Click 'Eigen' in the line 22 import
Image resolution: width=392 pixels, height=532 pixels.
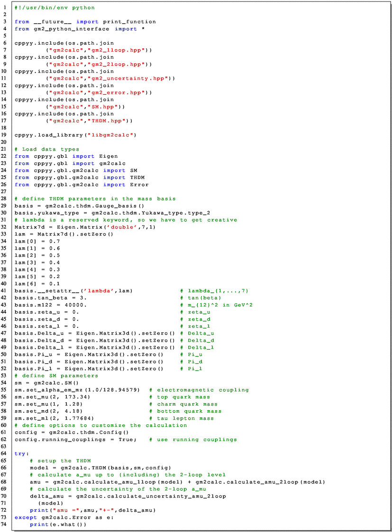coord(109,156)
